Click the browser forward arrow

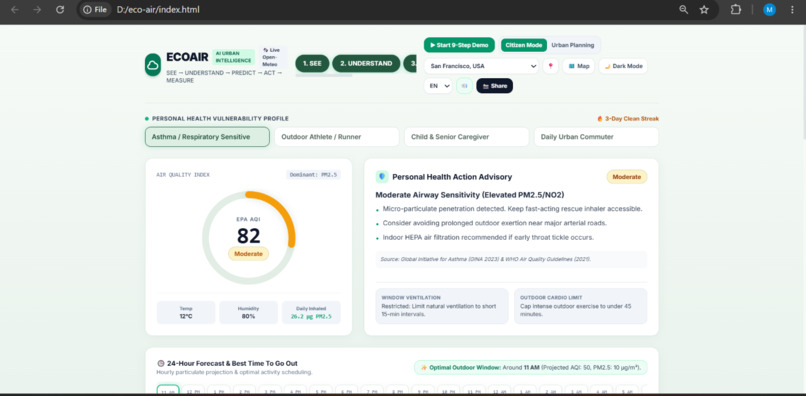[x=37, y=10]
